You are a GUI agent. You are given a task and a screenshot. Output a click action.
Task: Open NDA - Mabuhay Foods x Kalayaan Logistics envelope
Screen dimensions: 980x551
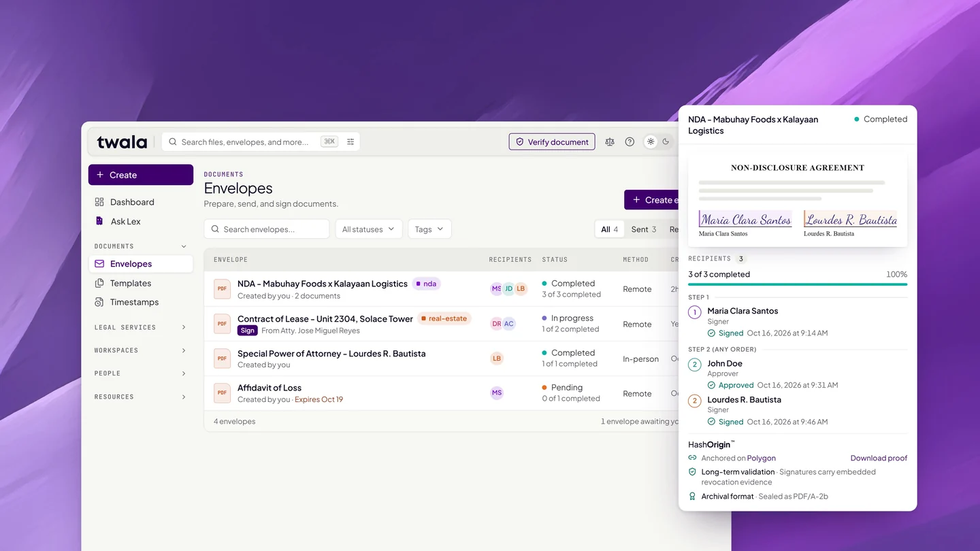pyautogui.click(x=323, y=284)
